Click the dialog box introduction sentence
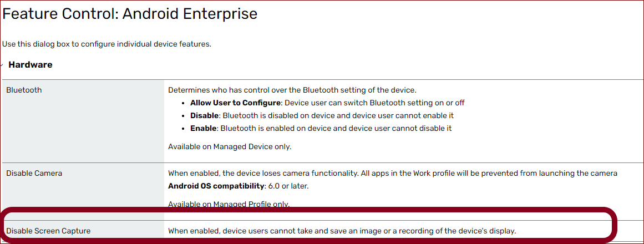Image resolution: width=644 pixels, height=244 pixels. [x=107, y=44]
